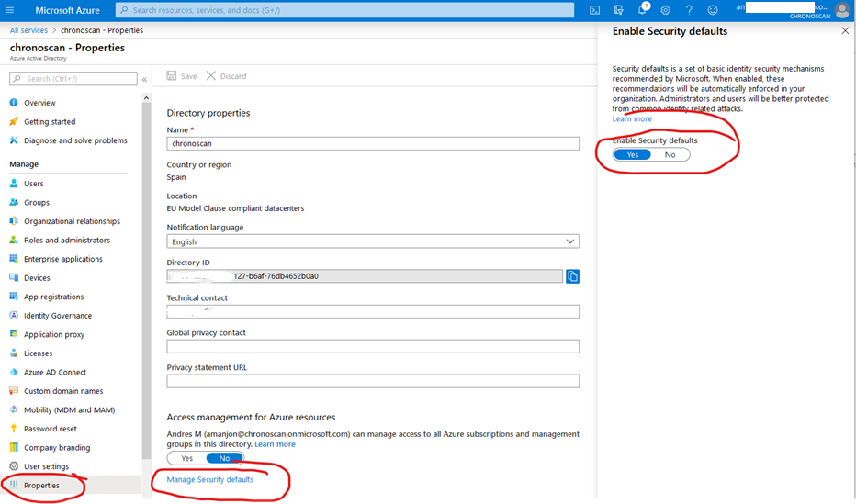This screenshot has width=856, height=504.
Task: Open Enterprise applications in left menu
Action: click(62, 259)
